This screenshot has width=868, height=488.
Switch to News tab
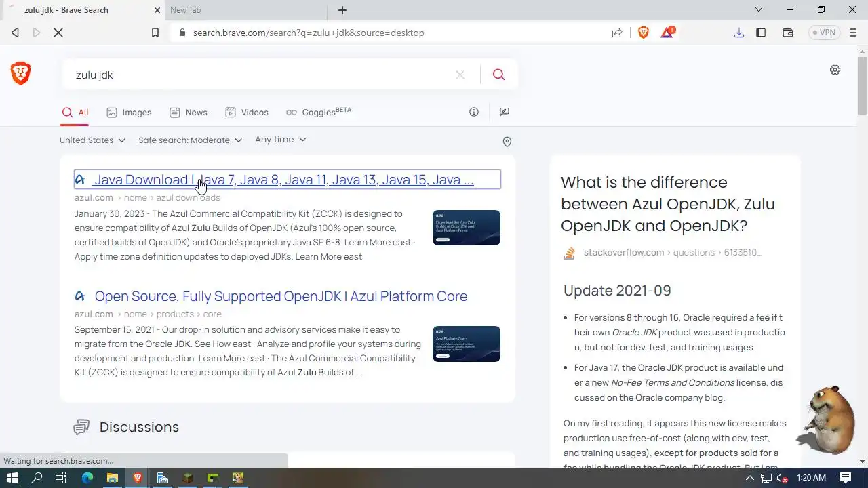point(189,113)
